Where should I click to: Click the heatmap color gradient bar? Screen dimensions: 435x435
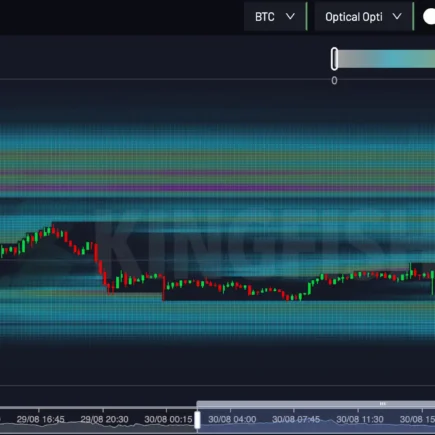pyautogui.click(x=386, y=59)
